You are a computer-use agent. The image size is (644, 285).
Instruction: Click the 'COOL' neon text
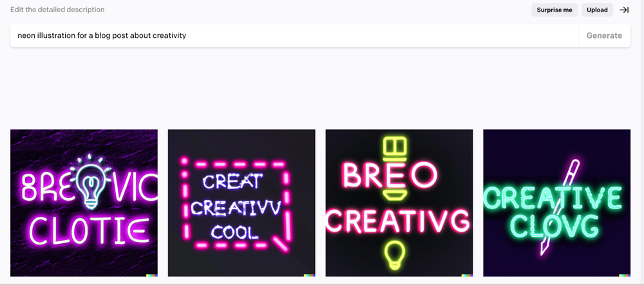235,232
